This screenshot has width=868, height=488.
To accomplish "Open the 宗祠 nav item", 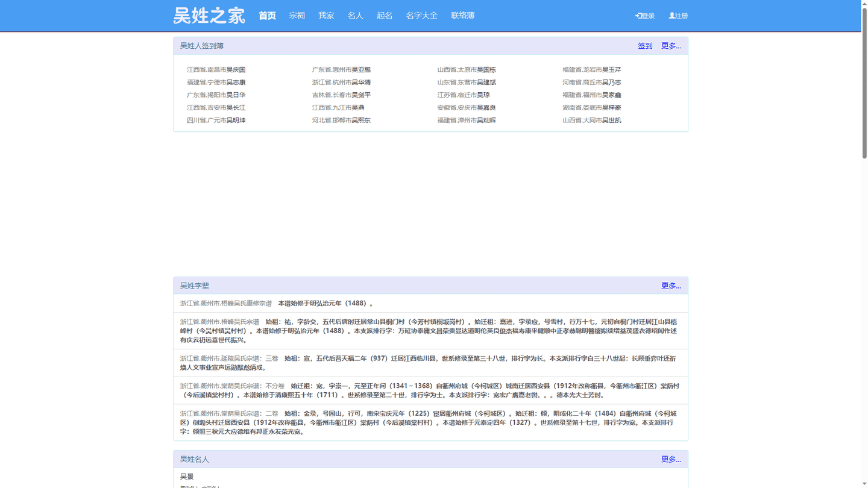I will [x=297, y=16].
